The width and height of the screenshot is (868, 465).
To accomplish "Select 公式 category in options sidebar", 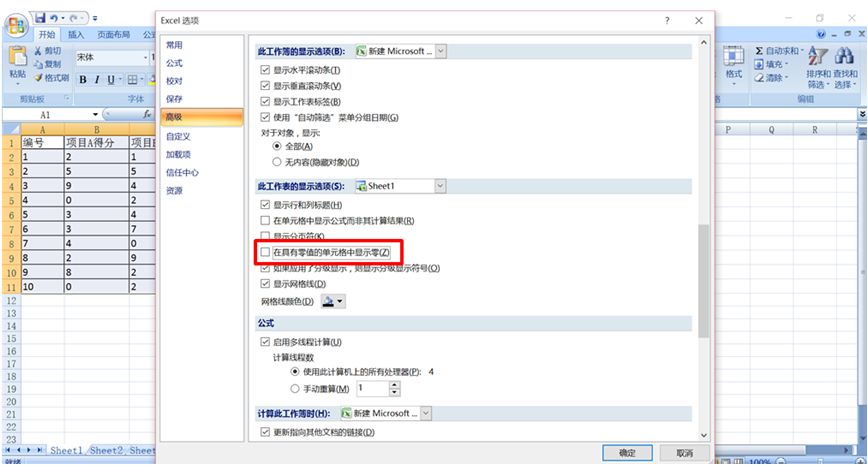I will (x=175, y=63).
